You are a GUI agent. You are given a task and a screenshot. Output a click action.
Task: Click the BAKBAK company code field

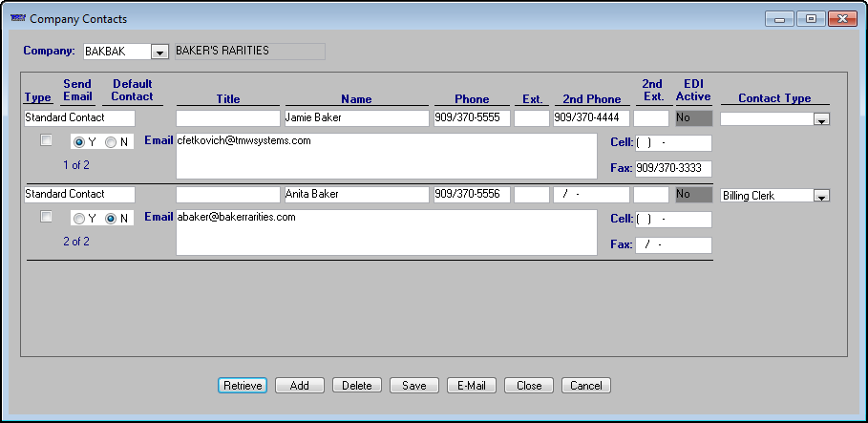click(116, 52)
